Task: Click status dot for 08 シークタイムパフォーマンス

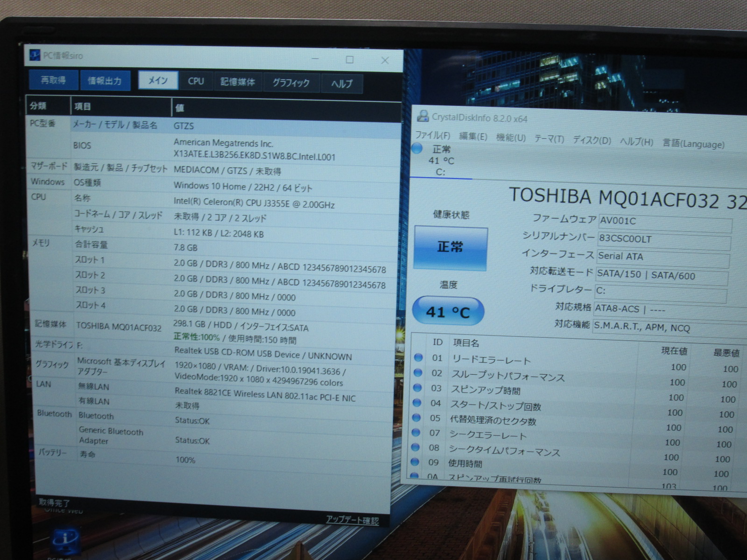Action: [x=416, y=447]
